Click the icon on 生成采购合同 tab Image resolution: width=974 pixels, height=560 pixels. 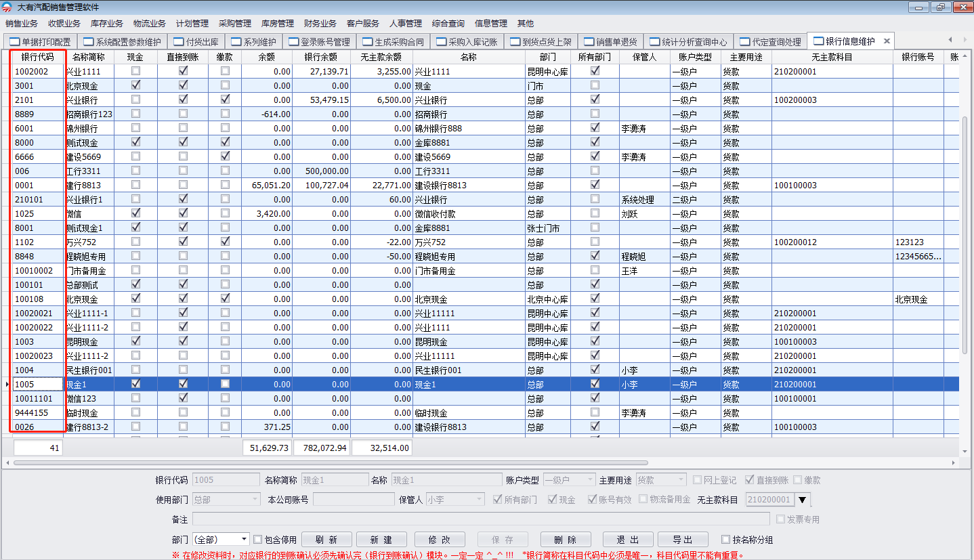[x=368, y=41]
